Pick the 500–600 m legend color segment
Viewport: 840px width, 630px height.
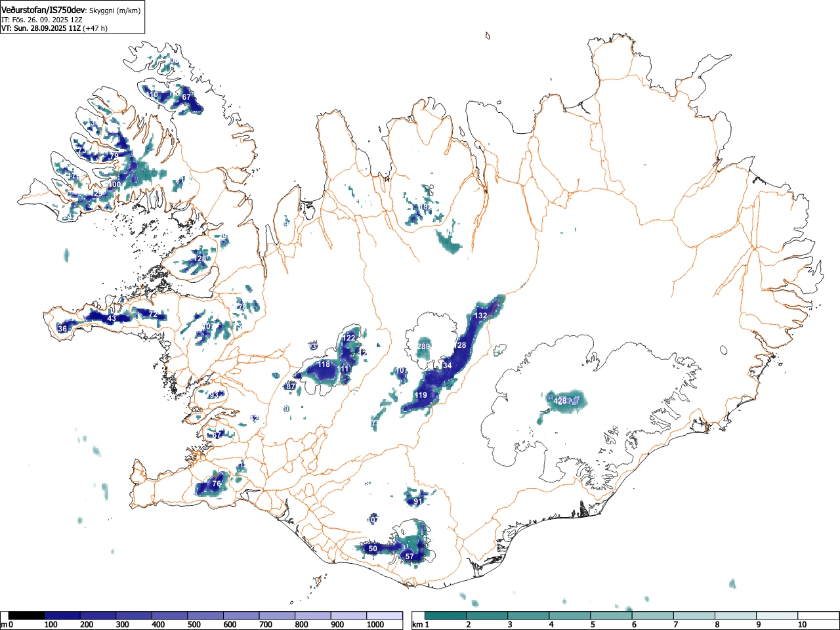205,616
